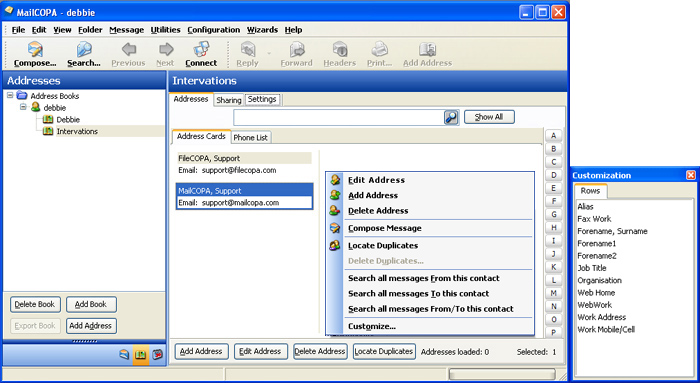Click the Debbie address book icon
Image resolution: width=700 pixels, height=383 pixels.
tap(48, 119)
